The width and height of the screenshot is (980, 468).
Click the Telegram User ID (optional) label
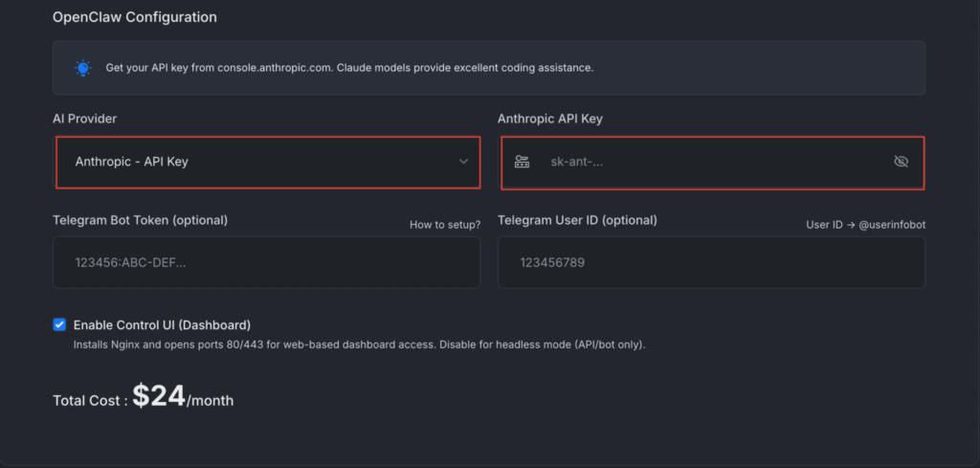(x=577, y=220)
